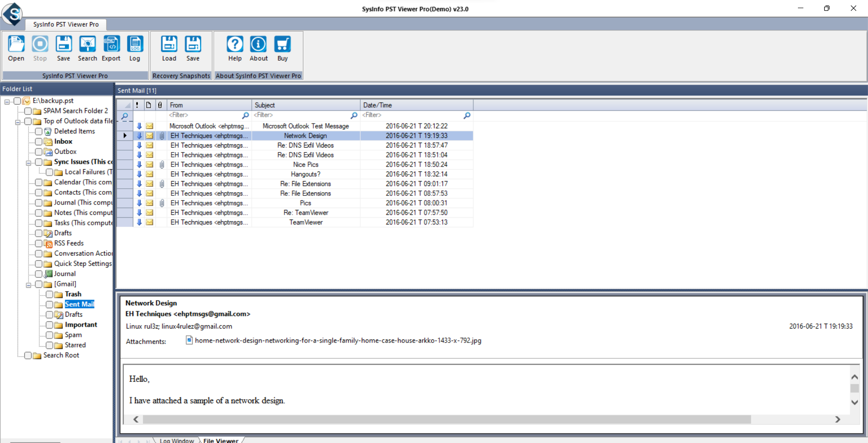The height and width of the screenshot is (443, 868).
Task: Click the attachment paperclip column header
Action: pos(160,105)
